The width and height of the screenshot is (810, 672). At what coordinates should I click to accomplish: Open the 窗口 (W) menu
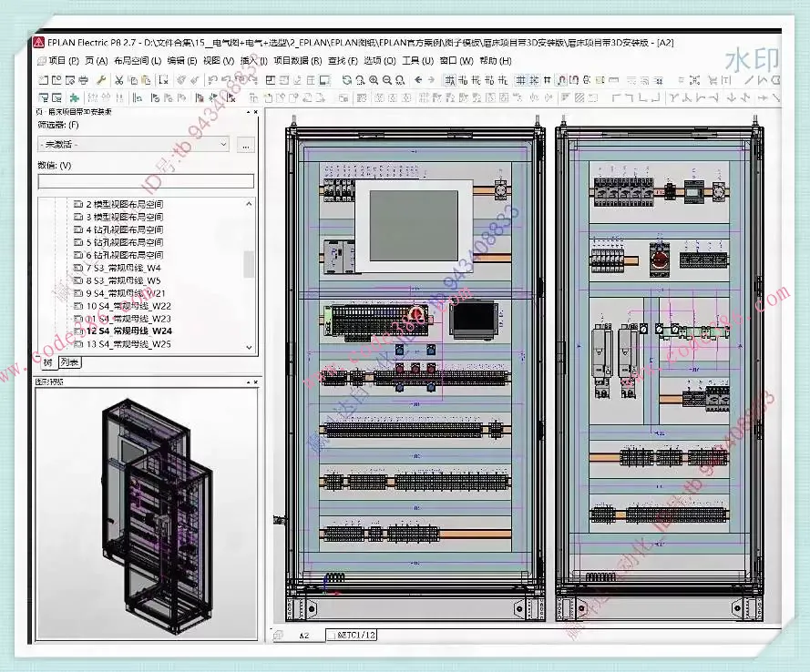(x=456, y=61)
